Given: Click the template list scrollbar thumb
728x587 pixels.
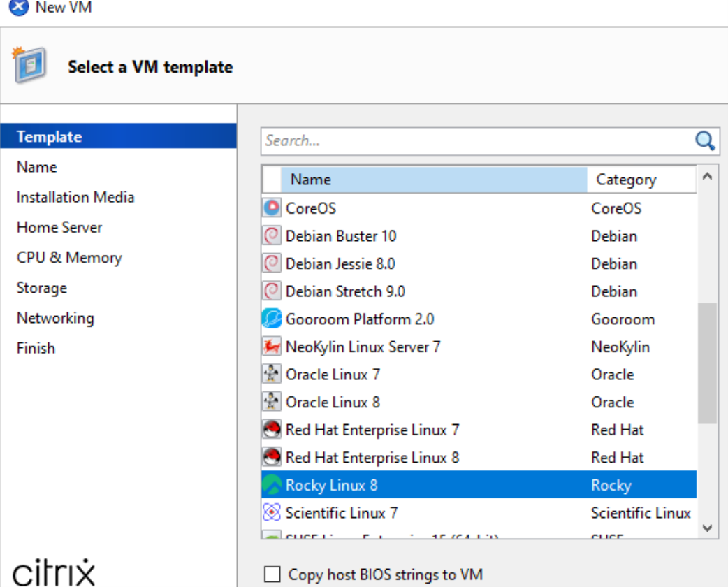Looking at the screenshot, I should coord(707,363).
